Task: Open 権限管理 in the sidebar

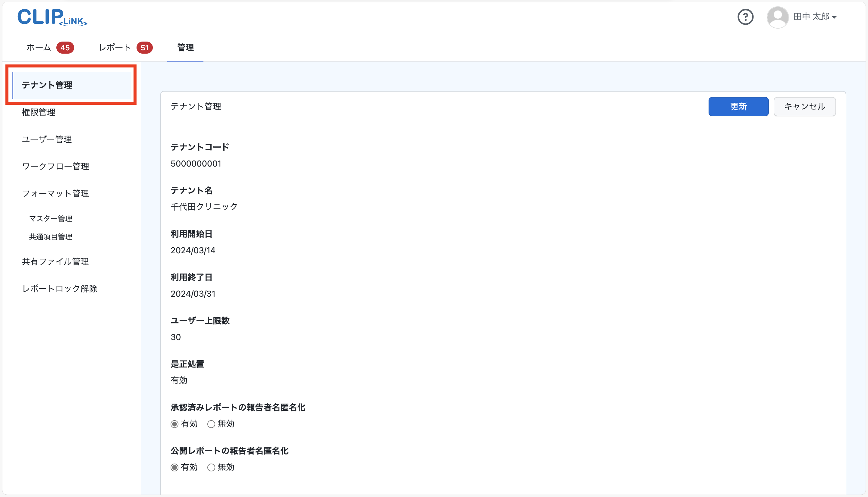Action: click(39, 112)
